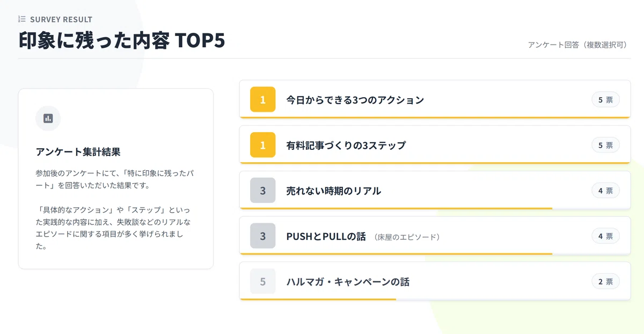Click the yellow rank 1 badge for 今日からできる3つのアクション
This screenshot has height=334, width=644.
point(263,99)
